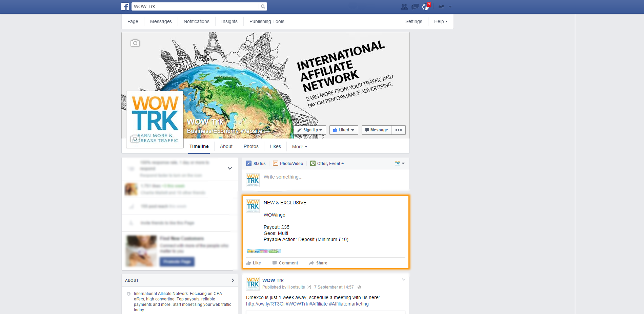Image resolution: width=644 pixels, height=314 pixels.
Task: Expand the More tab dropdown
Action: (299, 147)
